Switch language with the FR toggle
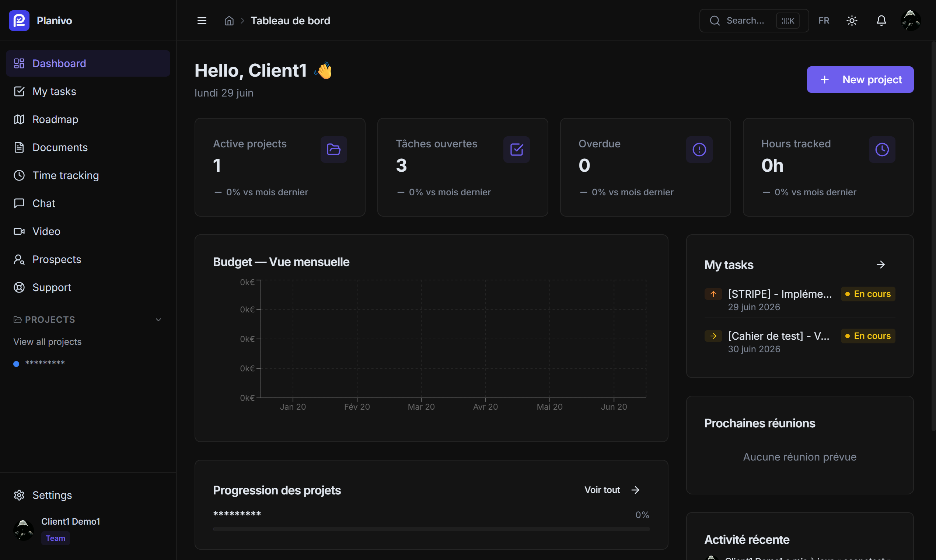Screen dimensions: 936x560 tap(824, 20)
